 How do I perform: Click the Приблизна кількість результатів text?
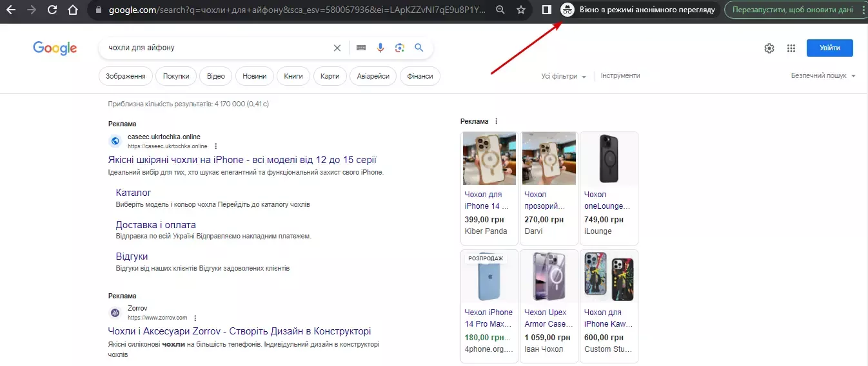188,103
